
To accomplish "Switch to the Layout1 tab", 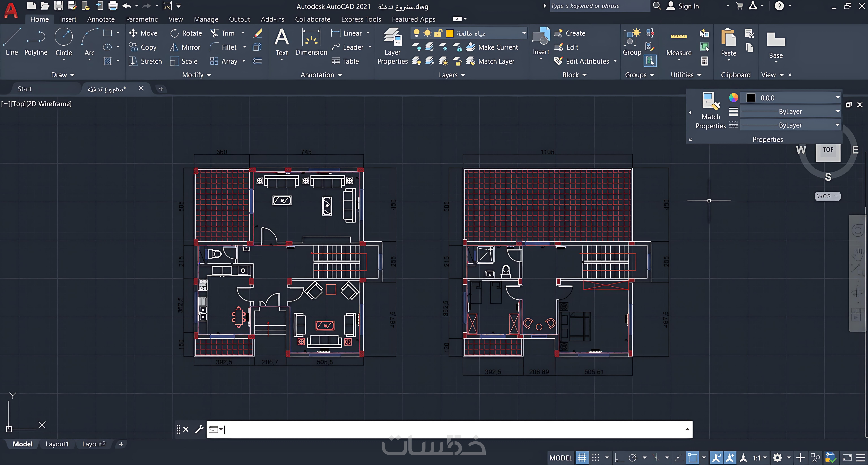I will click(57, 444).
